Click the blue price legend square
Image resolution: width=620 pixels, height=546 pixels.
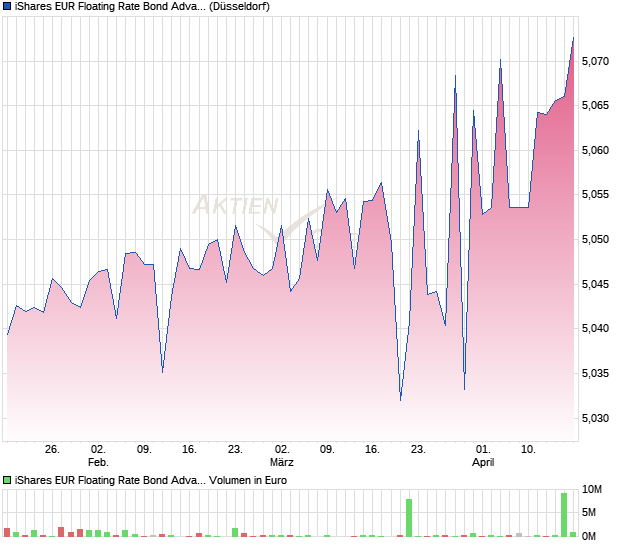tap(7, 6)
